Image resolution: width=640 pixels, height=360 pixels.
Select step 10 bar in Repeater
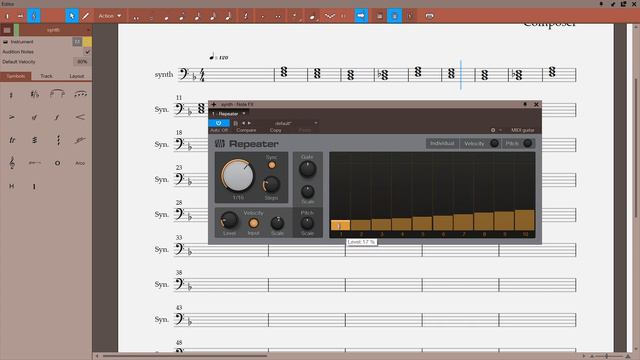(525, 220)
